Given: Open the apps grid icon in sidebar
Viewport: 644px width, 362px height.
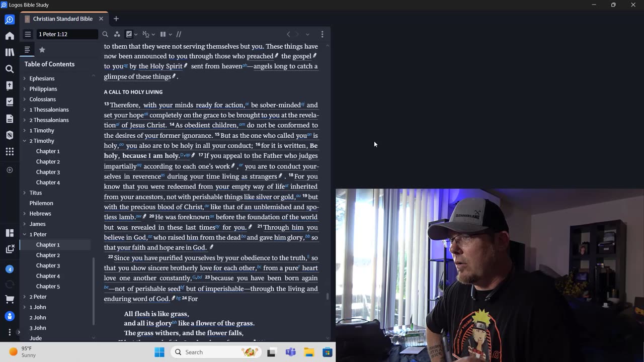Looking at the screenshot, I should pos(10,151).
